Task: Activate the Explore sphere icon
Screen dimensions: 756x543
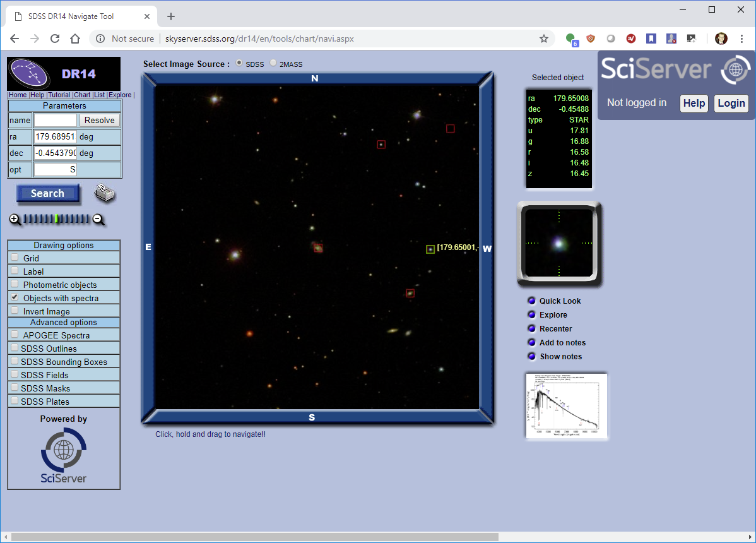Action: pyautogui.click(x=531, y=314)
